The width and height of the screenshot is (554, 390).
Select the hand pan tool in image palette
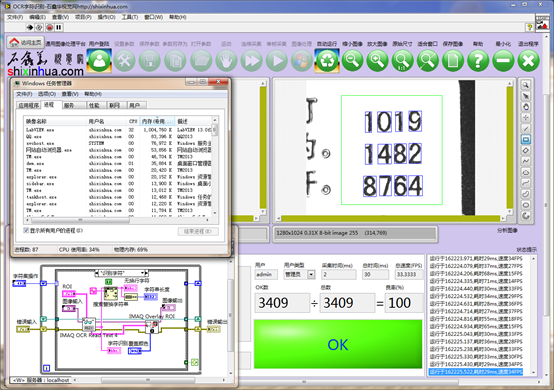coord(526,107)
